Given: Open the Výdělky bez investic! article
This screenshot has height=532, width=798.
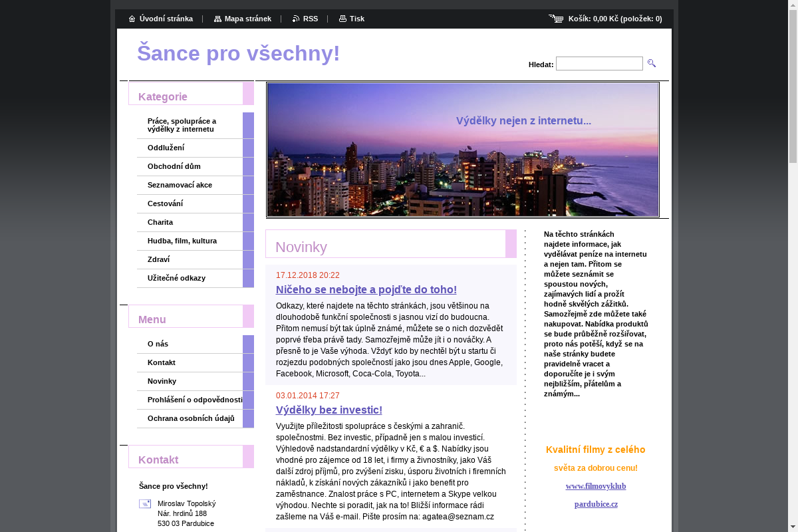Looking at the screenshot, I should pyautogui.click(x=329, y=410).
